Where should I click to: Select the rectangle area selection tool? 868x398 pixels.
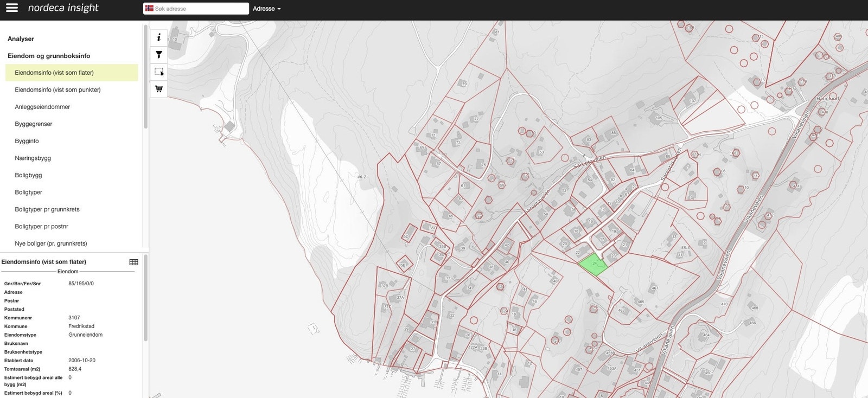[x=158, y=72]
